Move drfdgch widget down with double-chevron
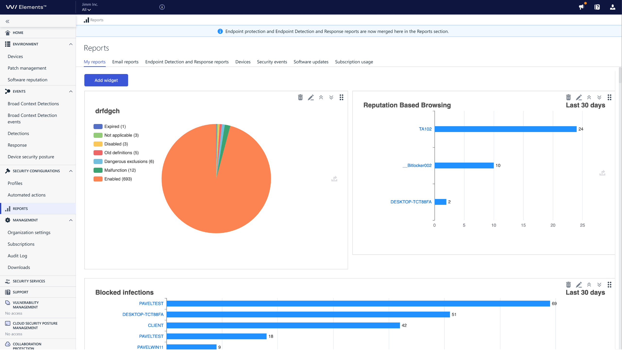This screenshot has height=364, width=622. tap(331, 97)
